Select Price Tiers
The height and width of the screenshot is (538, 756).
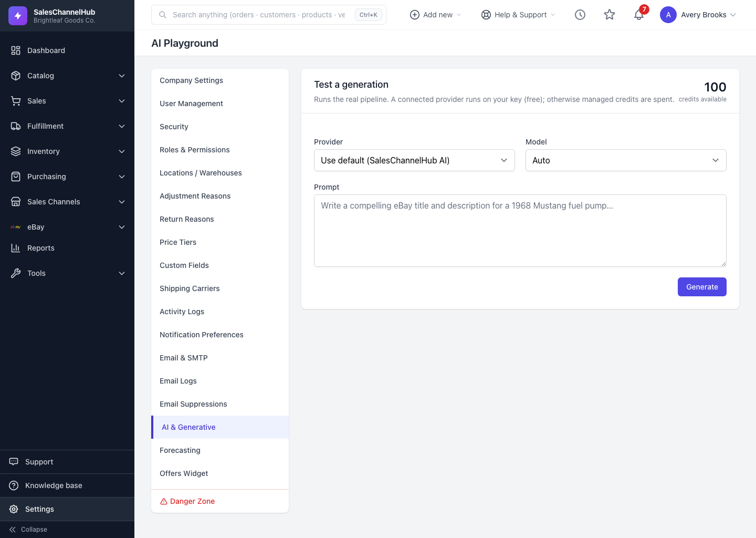click(220, 242)
